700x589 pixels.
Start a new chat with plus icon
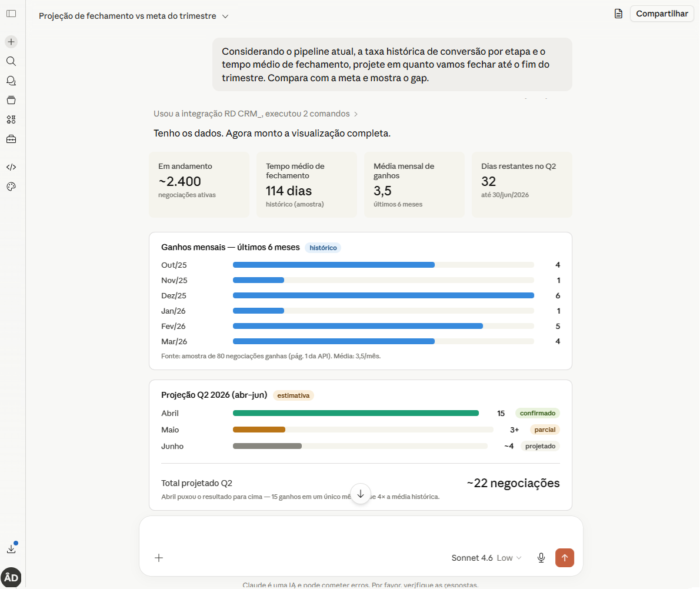click(11, 42)
